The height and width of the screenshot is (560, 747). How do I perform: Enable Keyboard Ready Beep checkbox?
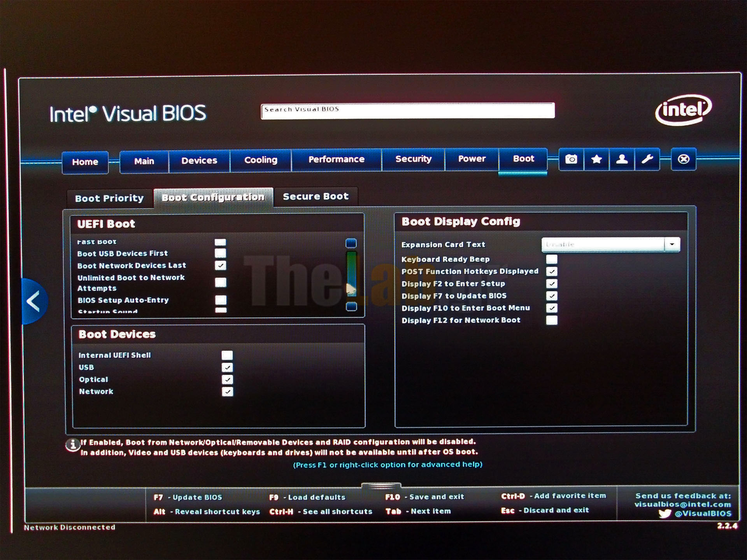pyautogui.click(x=551, y=259)
